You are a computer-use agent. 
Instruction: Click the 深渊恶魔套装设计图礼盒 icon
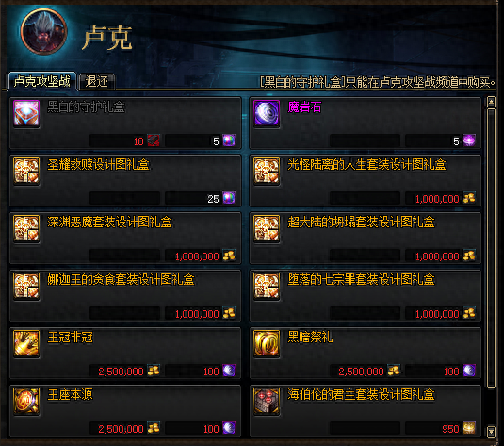[26, 228]
